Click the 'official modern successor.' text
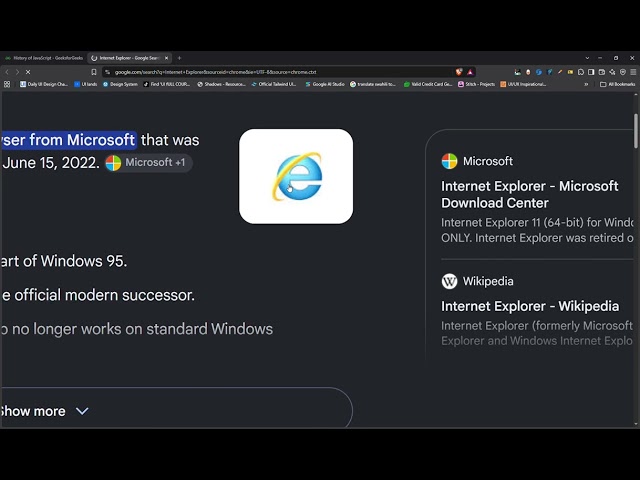Screen dimensions: 640x480 [104, 295]
